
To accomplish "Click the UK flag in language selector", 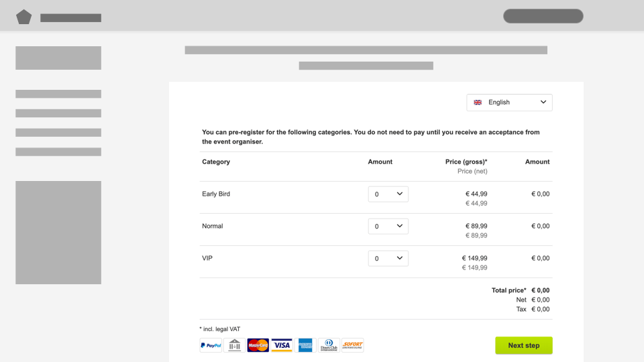I will pos(478,103).
